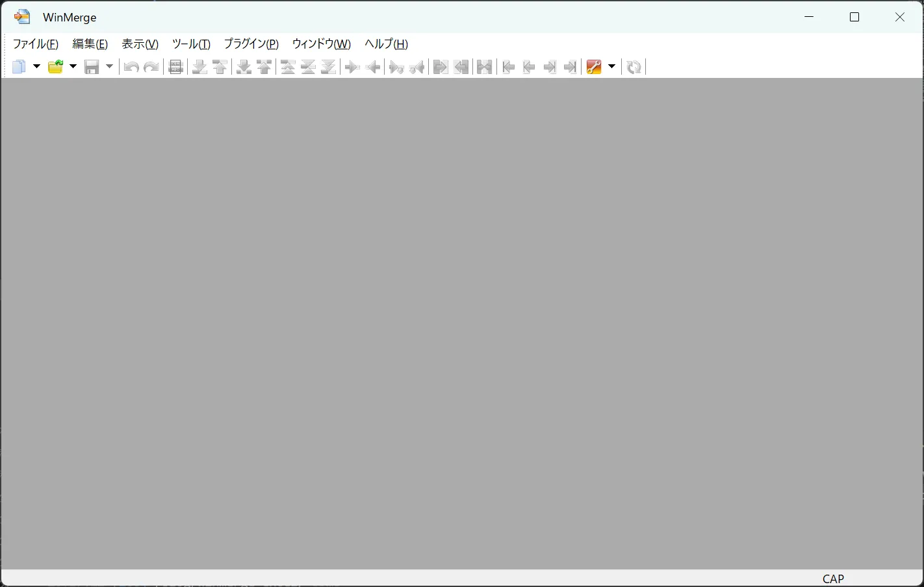
Task: Click Copy Left and Advance icon
Action: (x=417, y=67)
